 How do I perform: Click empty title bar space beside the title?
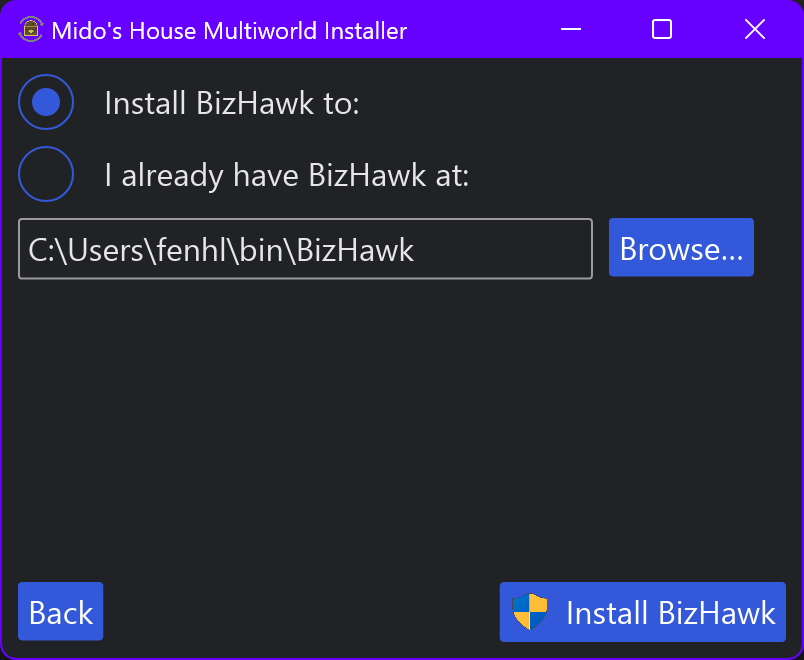pos(480,30)
